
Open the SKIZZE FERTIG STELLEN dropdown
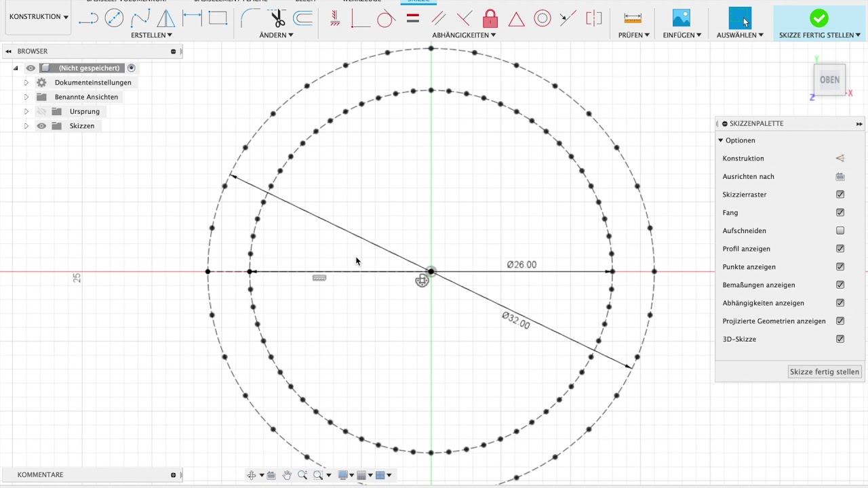coord(820,35)
